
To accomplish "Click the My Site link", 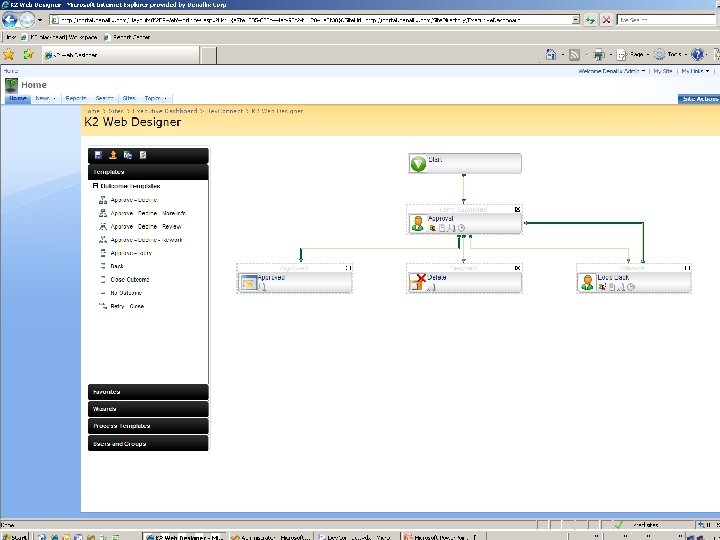I will point(663,71).
